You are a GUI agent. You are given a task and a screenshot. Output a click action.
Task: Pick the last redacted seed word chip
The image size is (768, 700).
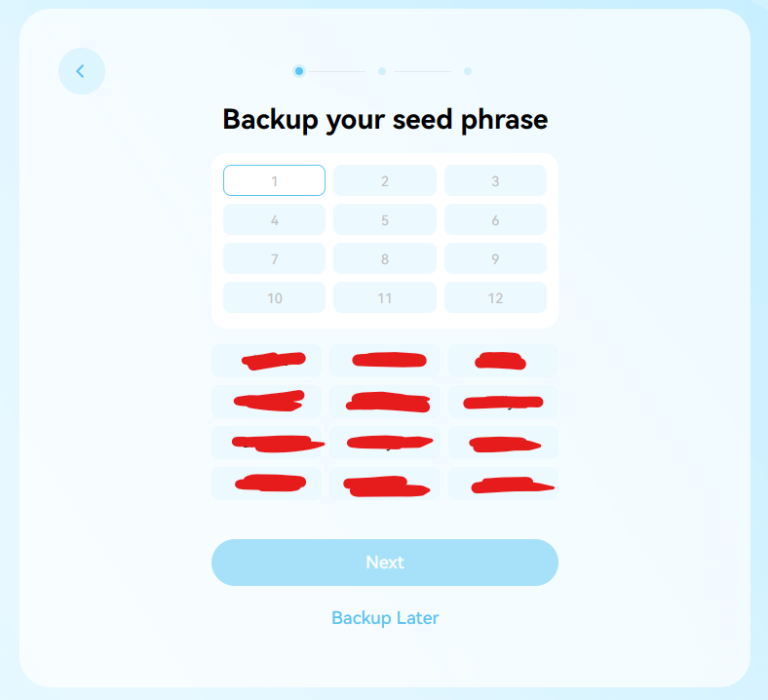[503, 484]
